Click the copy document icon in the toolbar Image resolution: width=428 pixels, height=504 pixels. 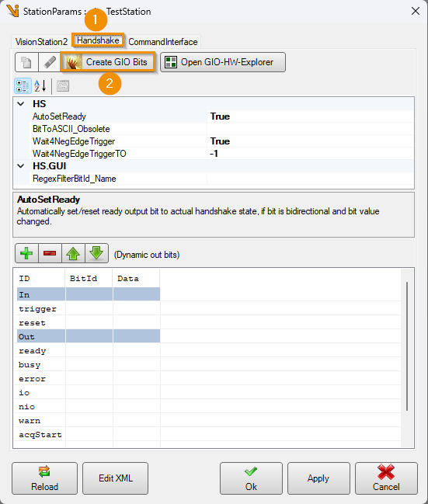(26, 62)
